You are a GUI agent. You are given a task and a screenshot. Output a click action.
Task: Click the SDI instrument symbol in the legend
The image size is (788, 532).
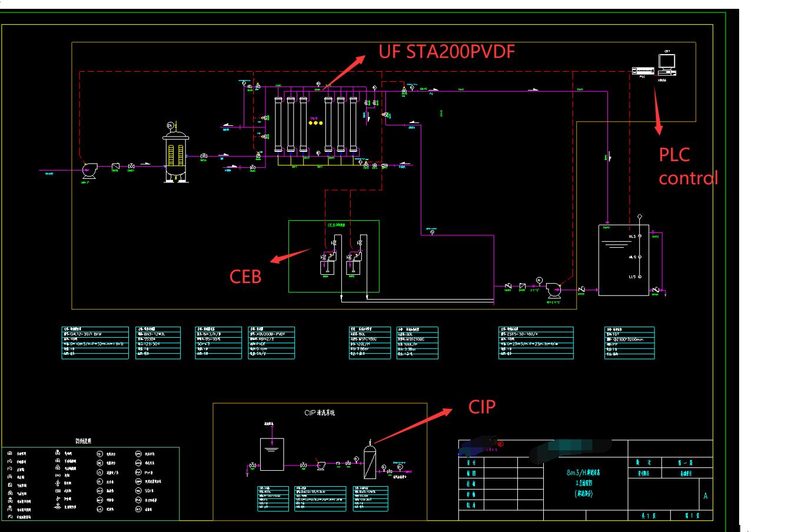(x=139, y=491)
